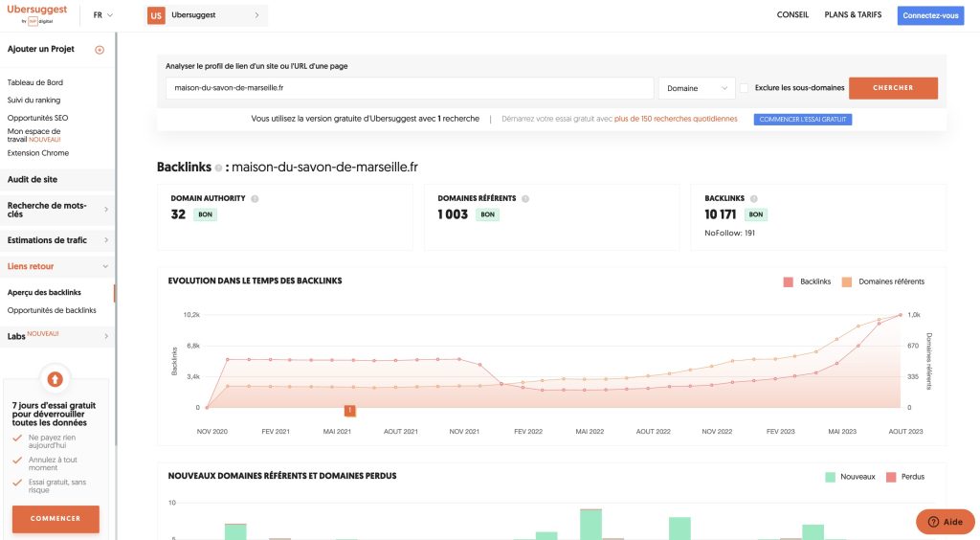Open CONSEIL in top navigation
Image resolution: width=980 pixels, height=540 pixels.
792,15
